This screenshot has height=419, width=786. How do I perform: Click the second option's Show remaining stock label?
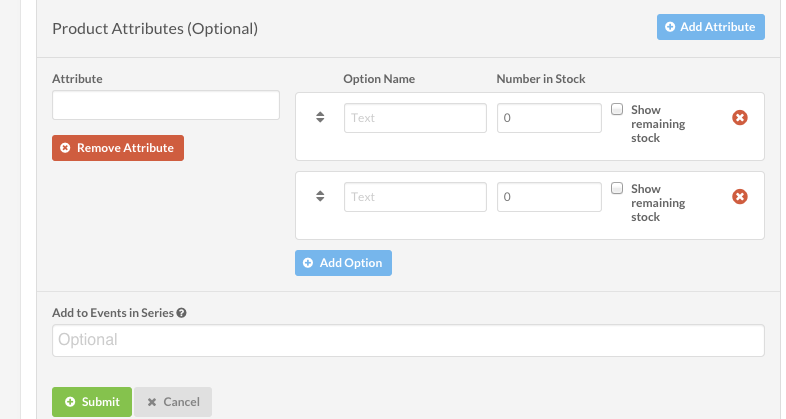pos(658,203)
